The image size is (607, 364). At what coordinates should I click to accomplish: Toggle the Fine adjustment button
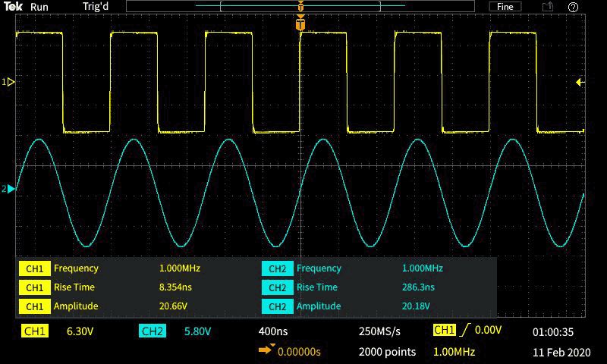[x=505, y=7]
